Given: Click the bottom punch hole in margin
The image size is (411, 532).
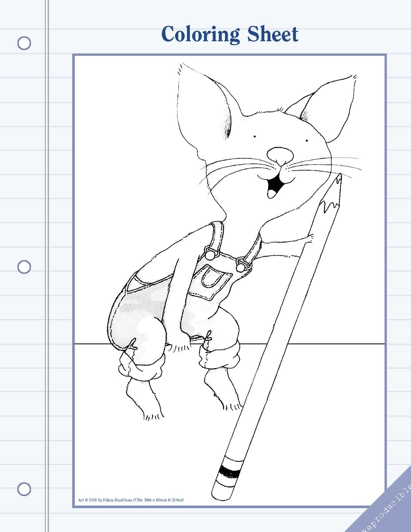Looking at the screenshot, I should click(24, 489).
